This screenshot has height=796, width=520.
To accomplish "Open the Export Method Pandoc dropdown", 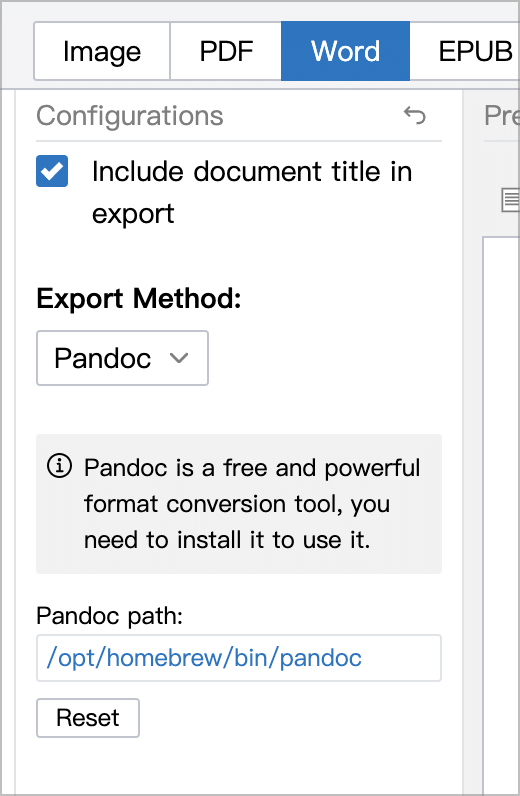I will [x=122, y=358].
